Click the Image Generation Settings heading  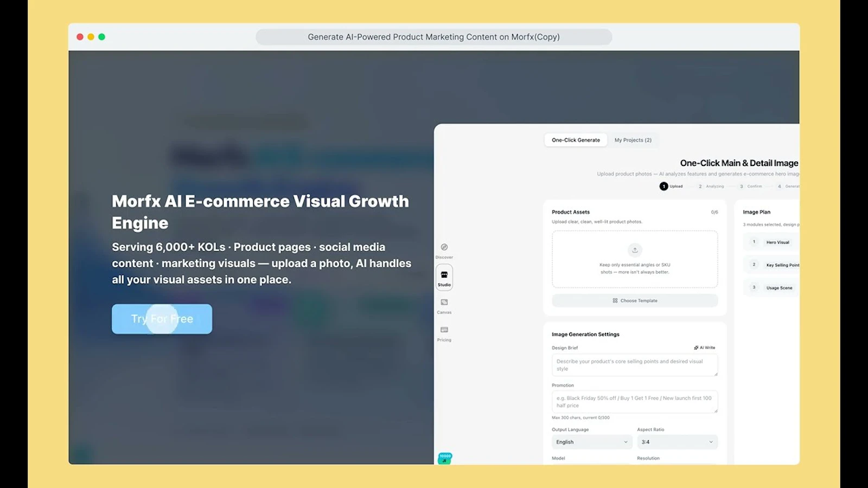(x=585, y=335)
